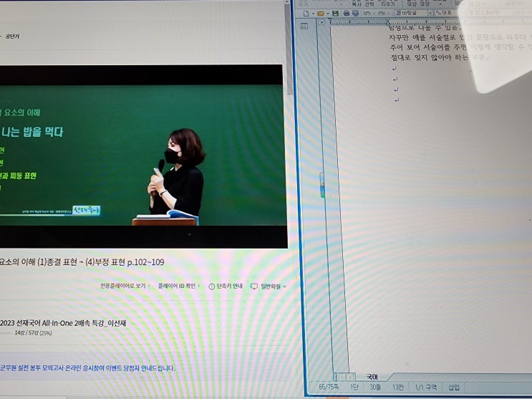Click the 13칸 column position in status bar
The height and width of the screenshot is (399, 532).
coord(397,387)
